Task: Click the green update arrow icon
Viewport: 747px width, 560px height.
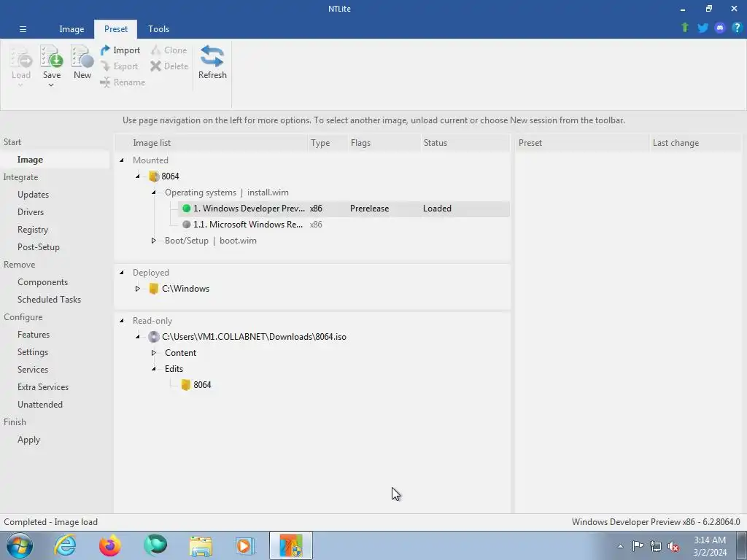Action: [x=685, y=28]
